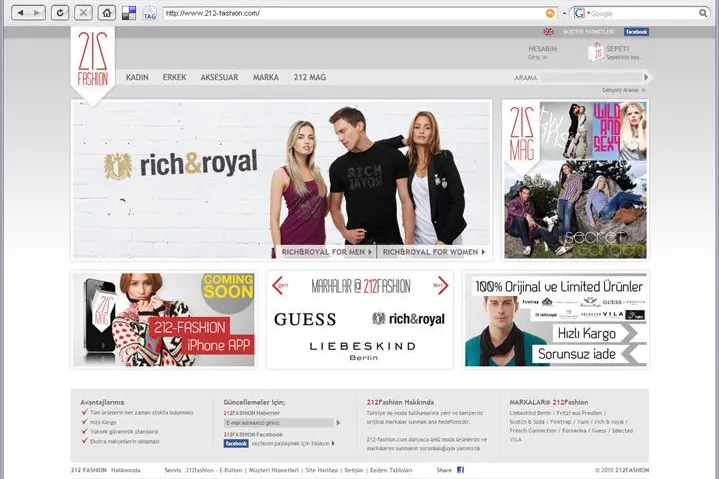Open the HESABIM account link

[542, 49]
